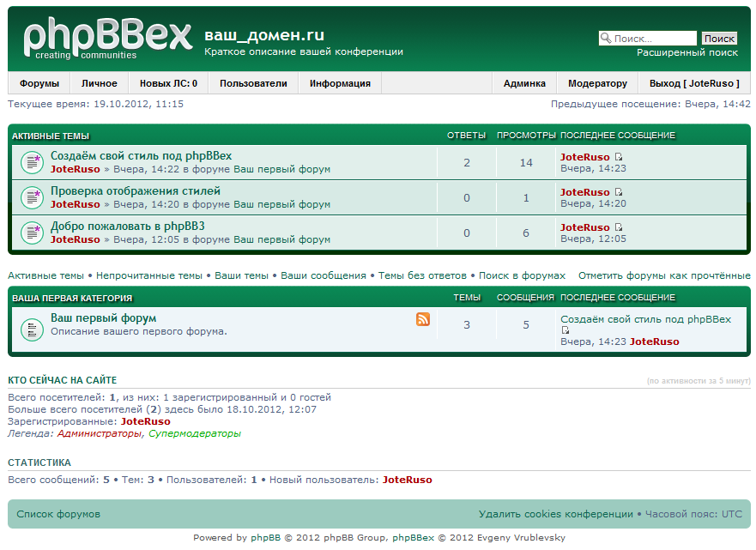Click Удалить cookies конференции link
This screenshot has width=756, height=550.
click(555, 514)
